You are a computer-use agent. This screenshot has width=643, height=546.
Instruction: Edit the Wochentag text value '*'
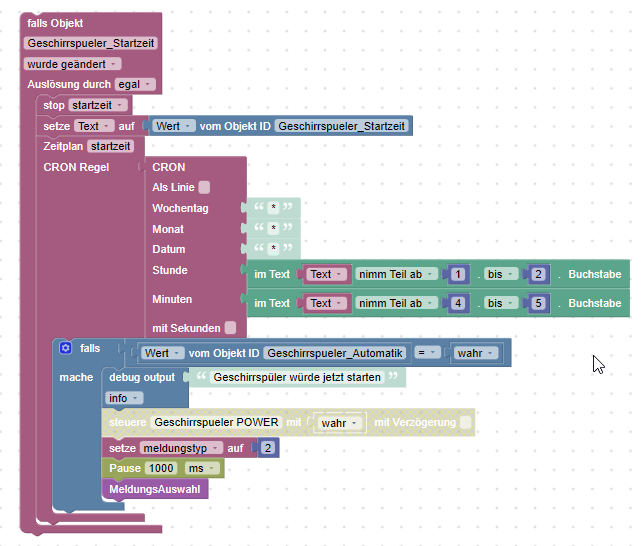pyautogui.click(x=273, y=208)
